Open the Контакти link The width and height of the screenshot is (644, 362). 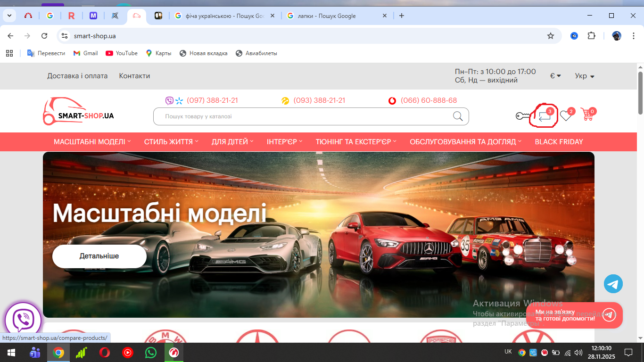(x=134, y=76)
